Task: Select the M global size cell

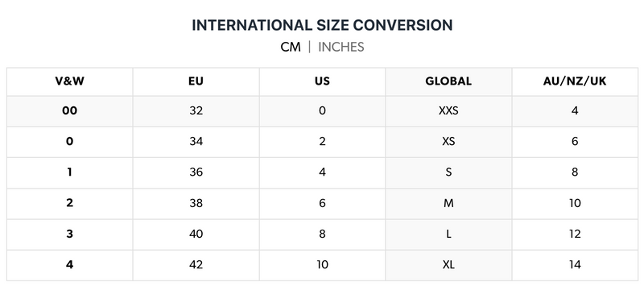Action: point(448,204)
